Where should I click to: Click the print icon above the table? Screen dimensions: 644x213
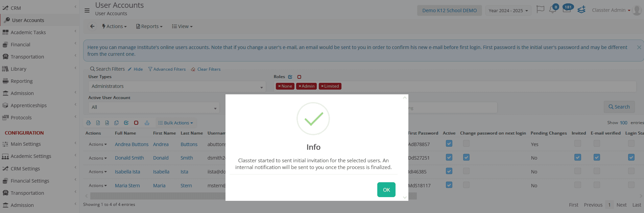pyautogui.click(x=88, y=123)
